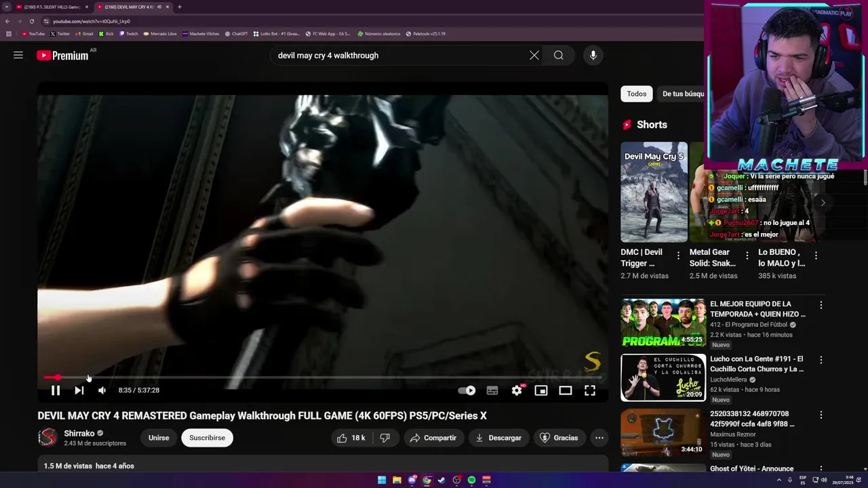This screenshot has height=488, width=868.
Task: Open the YouTube hamburger guide menu
Action: coord(18,56)
